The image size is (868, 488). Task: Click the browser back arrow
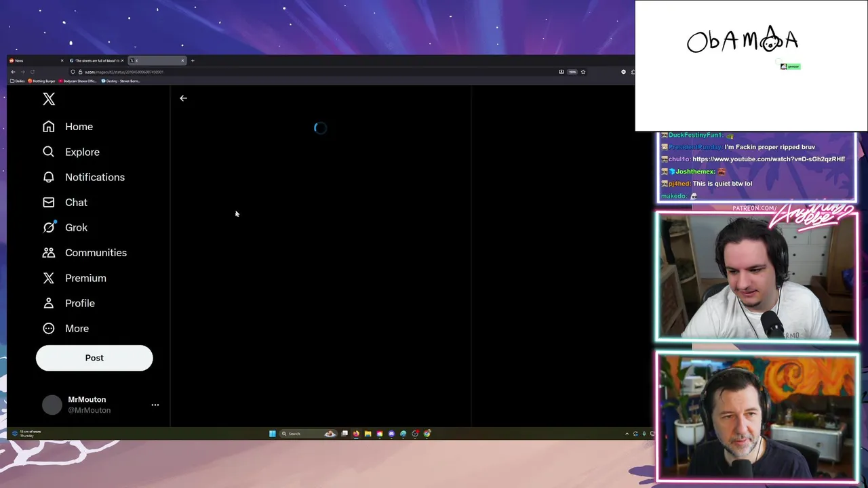point(13,72)
